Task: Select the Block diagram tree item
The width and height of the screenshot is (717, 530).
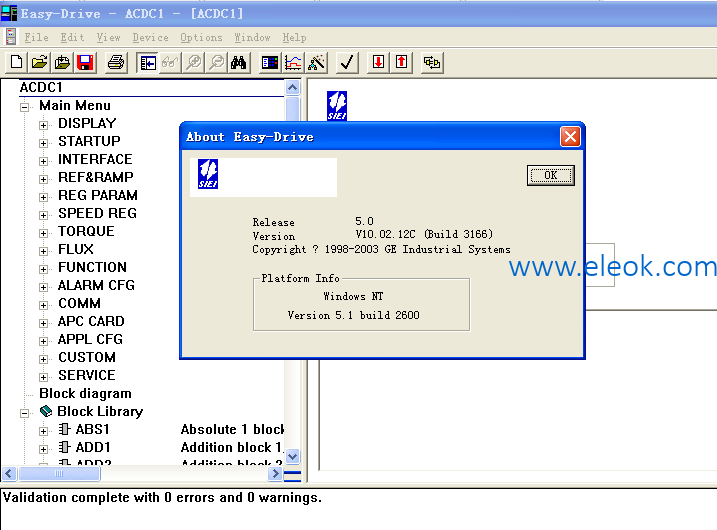Action: 86,393
